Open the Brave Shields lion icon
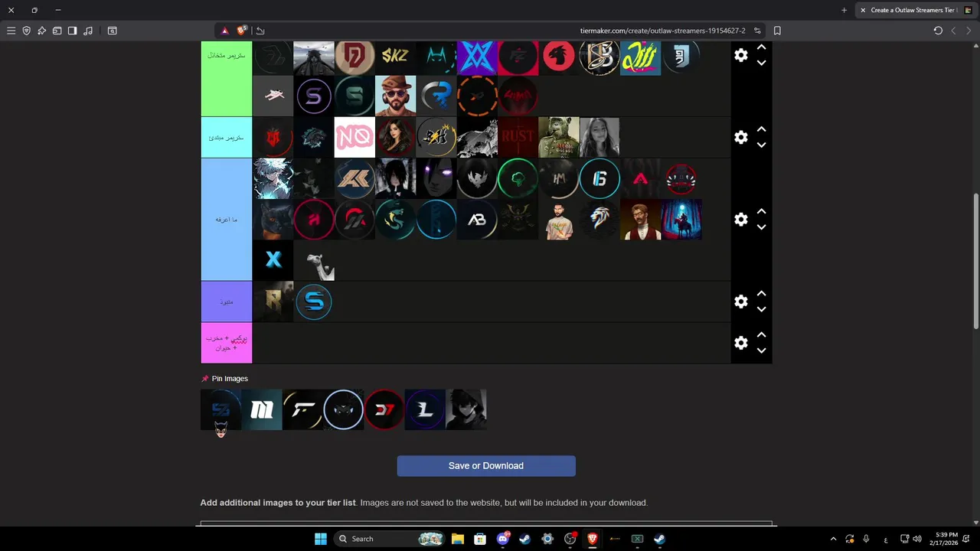Image resolution: width=980 pixels, height=551 pixels. click(242, 31)
